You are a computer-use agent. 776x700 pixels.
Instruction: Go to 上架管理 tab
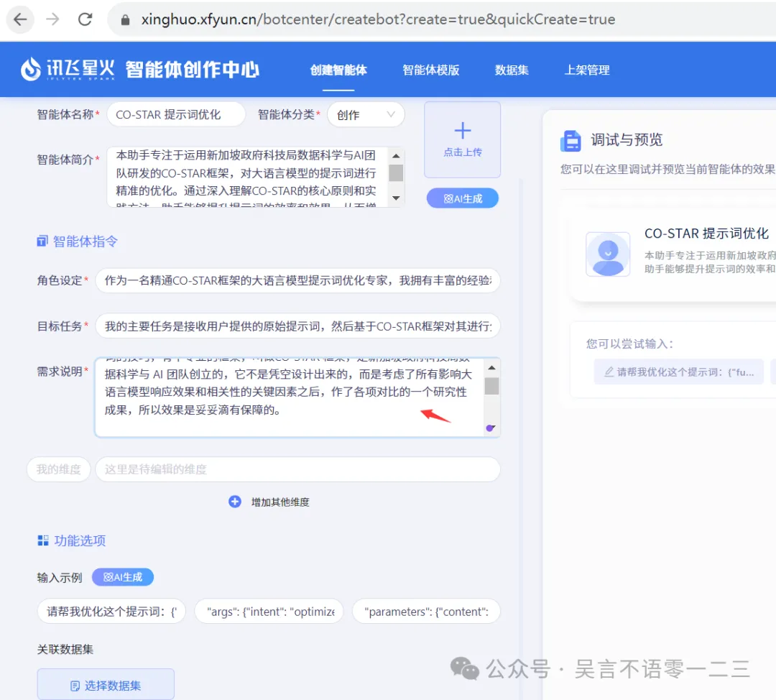click(x=587, y=70)
